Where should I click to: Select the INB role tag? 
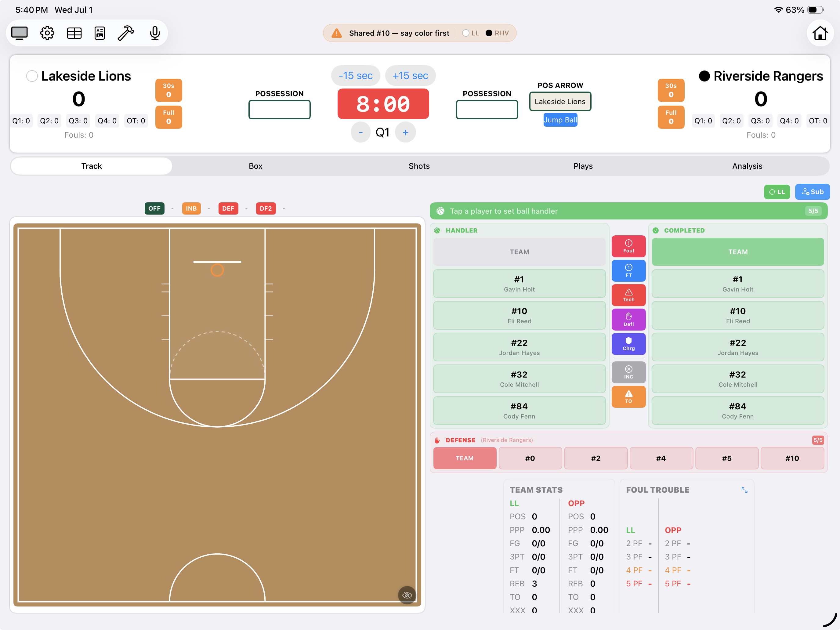[x=191, y=208]
